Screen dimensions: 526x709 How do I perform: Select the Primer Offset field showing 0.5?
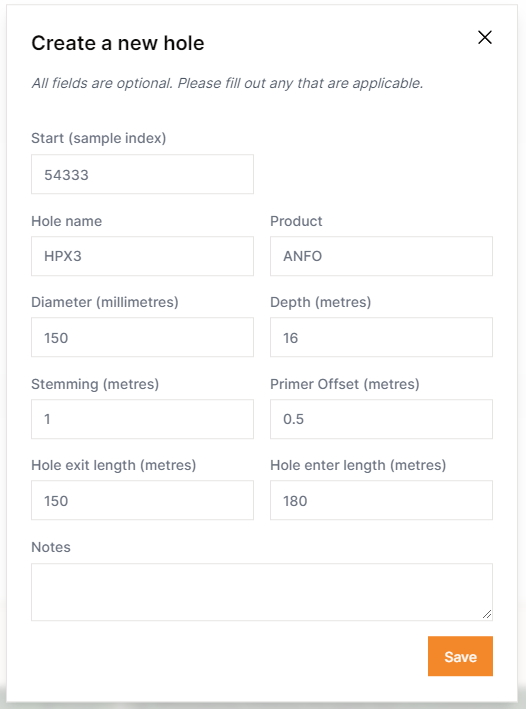pos(381,419)
